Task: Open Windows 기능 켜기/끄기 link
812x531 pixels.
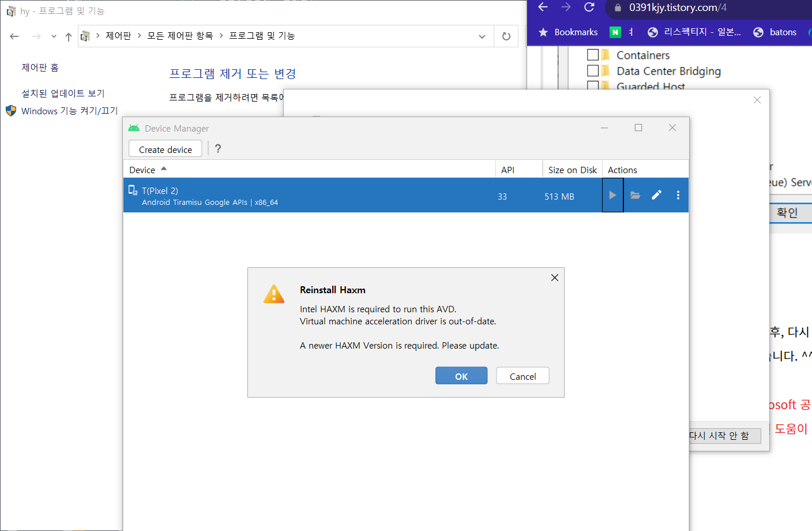Action: [69, 111]
